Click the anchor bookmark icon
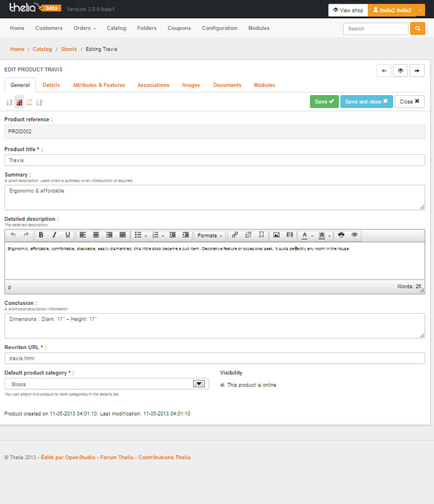The width and height of the screenshot is (434, 504). [262, 235]
